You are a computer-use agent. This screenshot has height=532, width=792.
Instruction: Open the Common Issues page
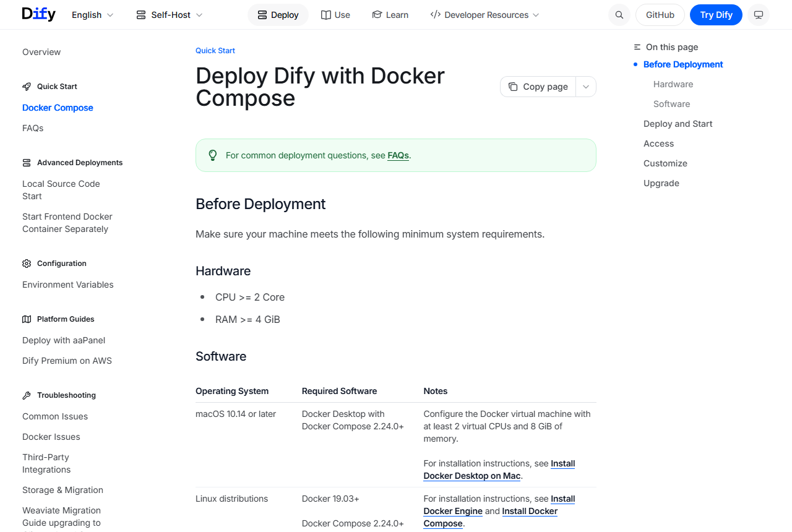55,416
